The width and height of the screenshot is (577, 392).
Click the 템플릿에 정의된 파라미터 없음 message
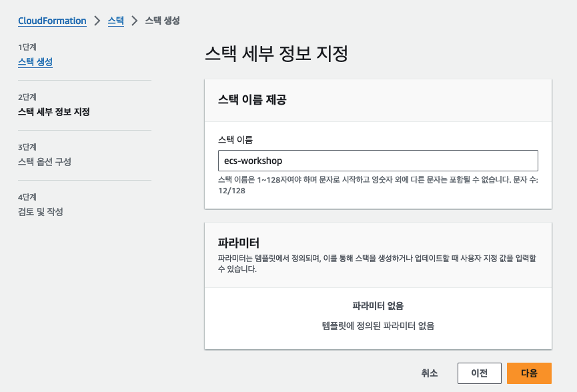[x=378, y=326]
